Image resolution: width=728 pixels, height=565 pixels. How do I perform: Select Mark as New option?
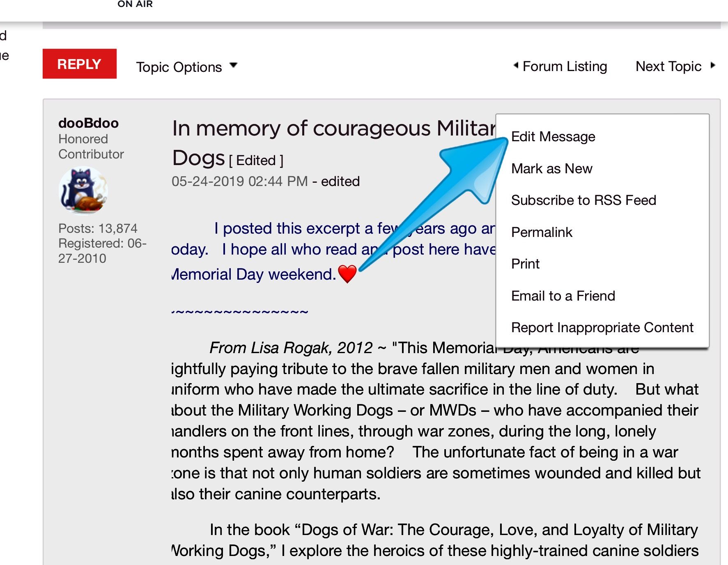pos(552,168)
